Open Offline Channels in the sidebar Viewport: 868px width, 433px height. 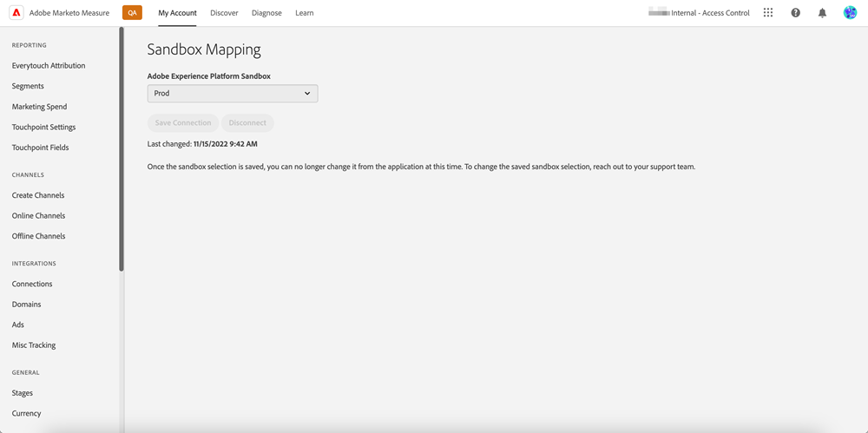[38, 236]
